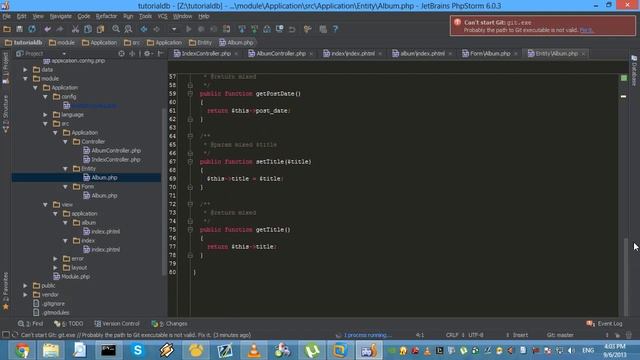Toggle fold marker at line 64 comment
Viewport: 640px width, 360px height.
click(x=190, y=136)
